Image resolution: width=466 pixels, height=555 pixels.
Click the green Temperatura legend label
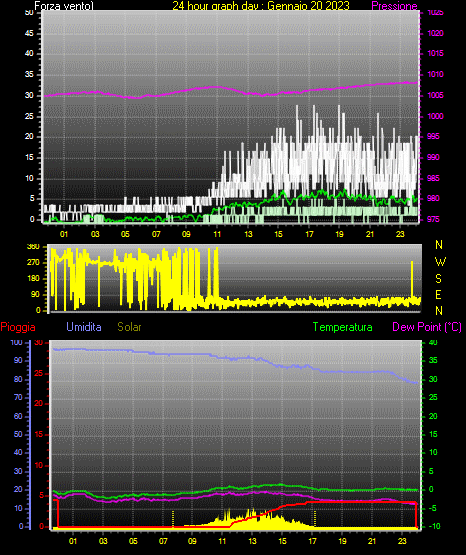point(342,327)
